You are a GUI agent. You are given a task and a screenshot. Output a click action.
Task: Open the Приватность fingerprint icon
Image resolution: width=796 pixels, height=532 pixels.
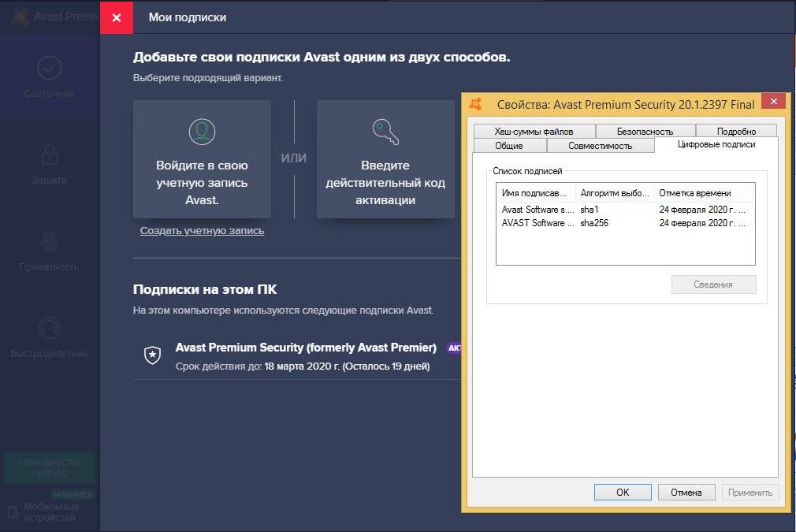(50, 241)
